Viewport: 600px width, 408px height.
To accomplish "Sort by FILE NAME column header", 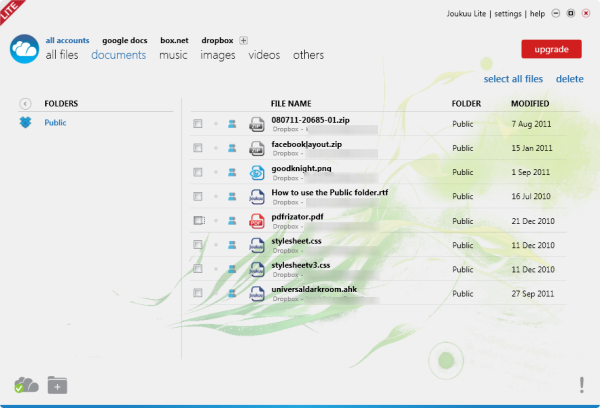I will 291,104.
